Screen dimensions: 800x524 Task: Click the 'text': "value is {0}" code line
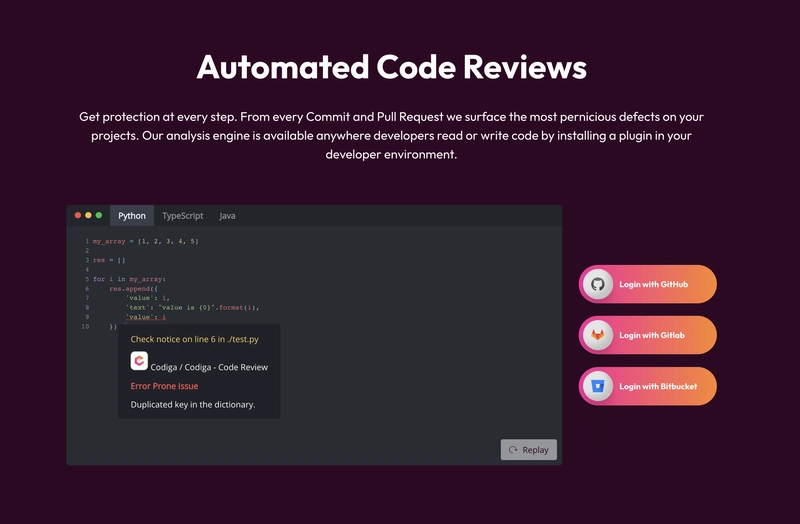pos(192,308)
